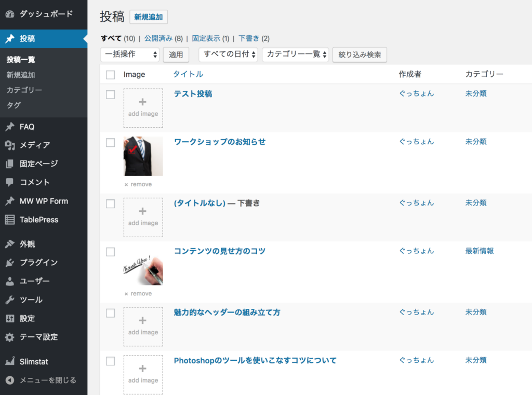Open the 一括操作 bulk actions dropdown
This screenshot has height=395, width=532.
pos(129,55)
